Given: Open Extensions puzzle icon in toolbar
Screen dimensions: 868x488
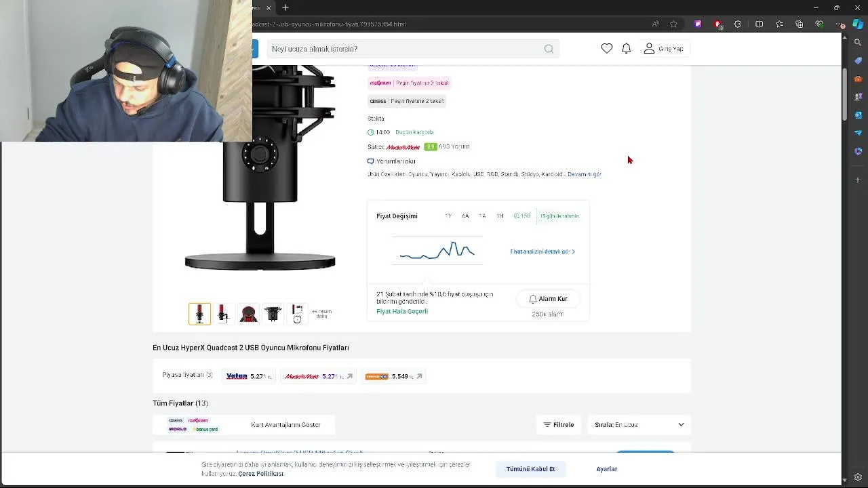Looking at the screenshot, I should point(738,24).
